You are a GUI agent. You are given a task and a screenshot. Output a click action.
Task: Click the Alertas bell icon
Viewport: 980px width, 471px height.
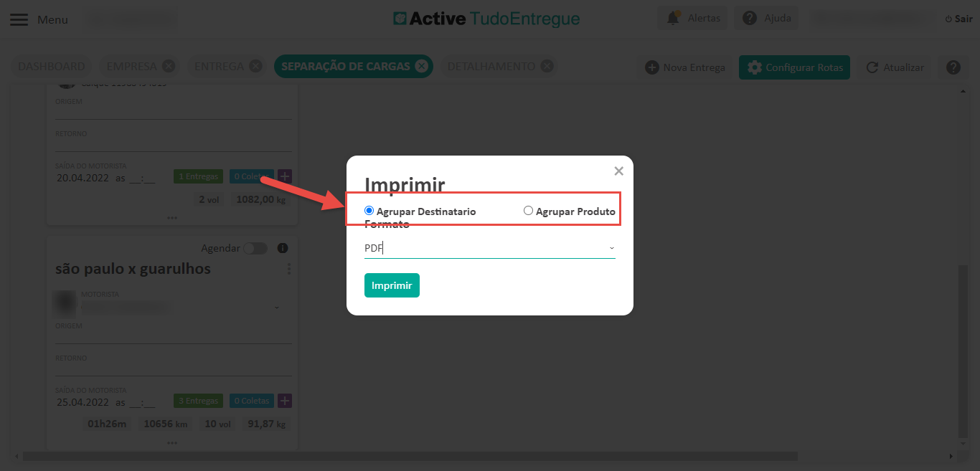pyautogui.click(x=673, y=18)
